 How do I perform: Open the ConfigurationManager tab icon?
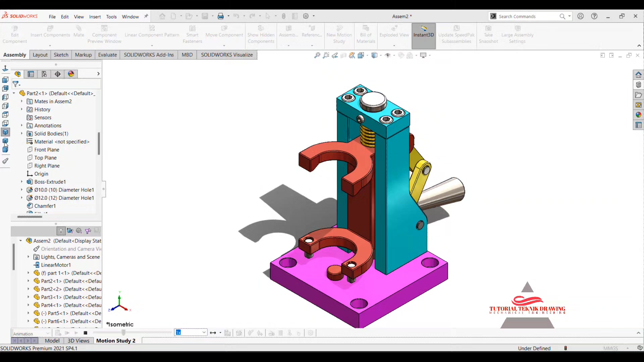44,74
